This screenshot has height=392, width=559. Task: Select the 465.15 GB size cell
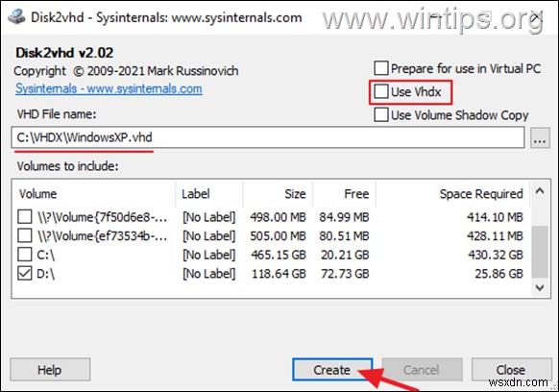(x=279, y=255)
